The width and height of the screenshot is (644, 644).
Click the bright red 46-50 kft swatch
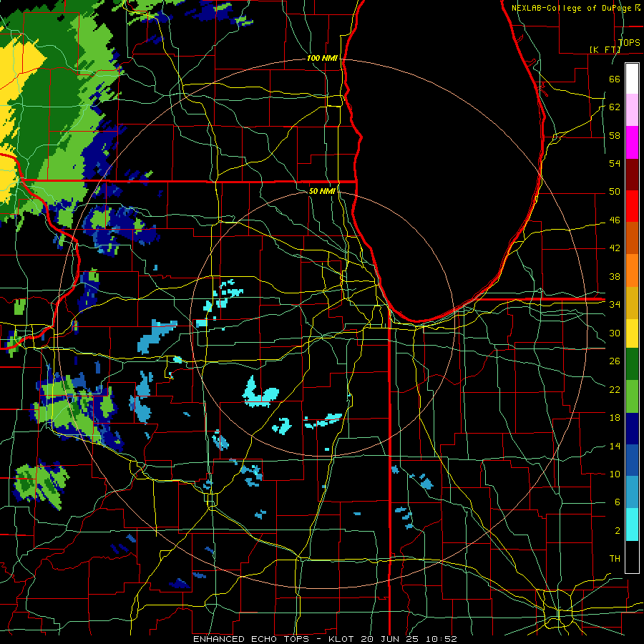click(632, 206)
